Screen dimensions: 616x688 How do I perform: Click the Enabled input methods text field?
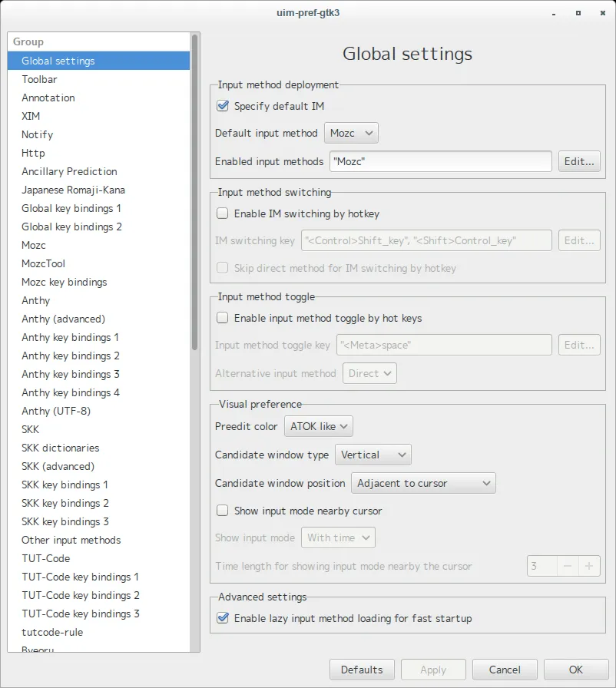point(440,161)
